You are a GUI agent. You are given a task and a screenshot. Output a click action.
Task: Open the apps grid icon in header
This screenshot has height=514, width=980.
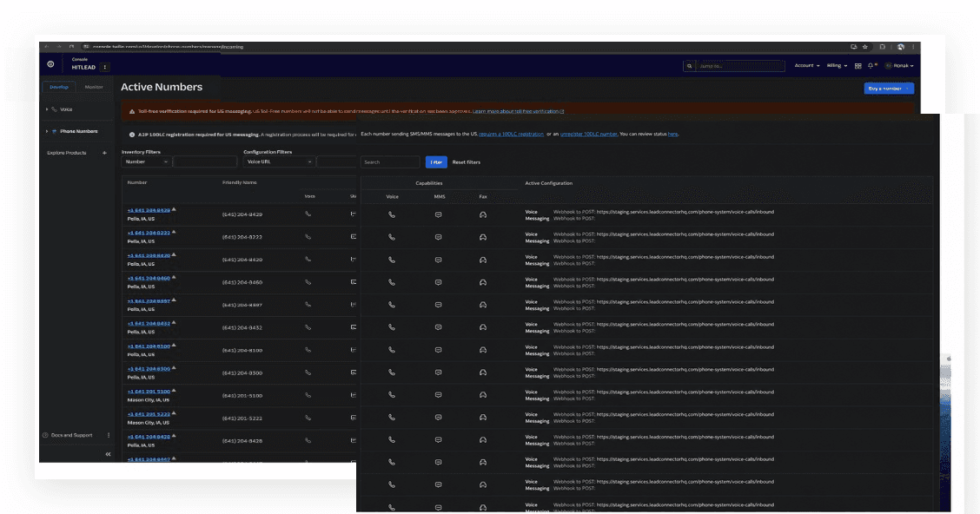[x=858, y=66]
